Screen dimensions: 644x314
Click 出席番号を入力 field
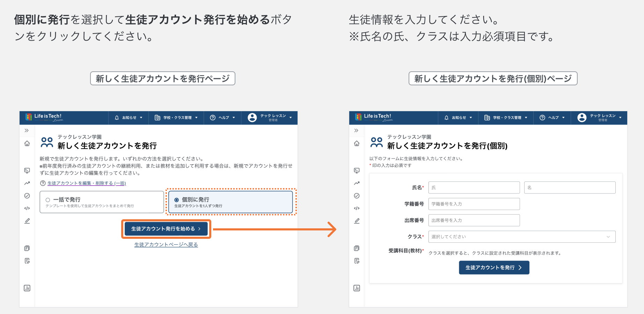(474, 220)
